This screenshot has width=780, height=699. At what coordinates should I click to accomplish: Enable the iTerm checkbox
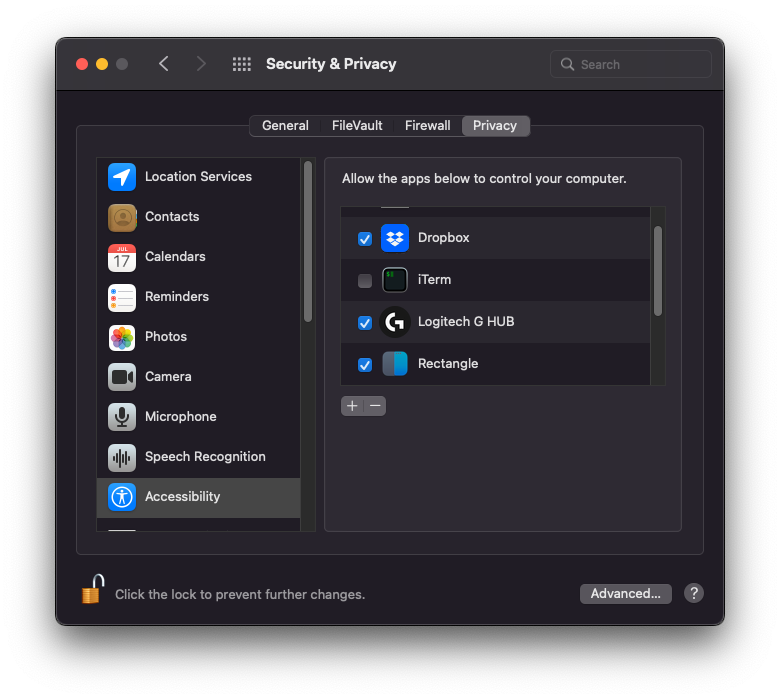pos(365,281)
